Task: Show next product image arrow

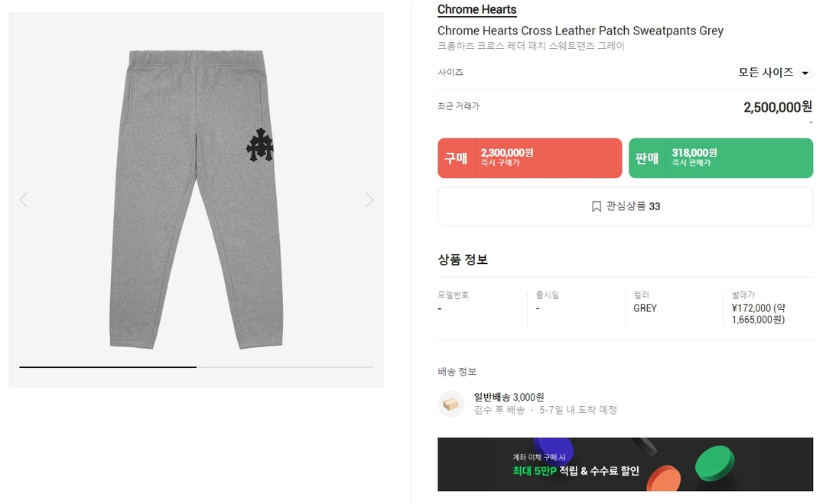Action: (x=369, y=200)
